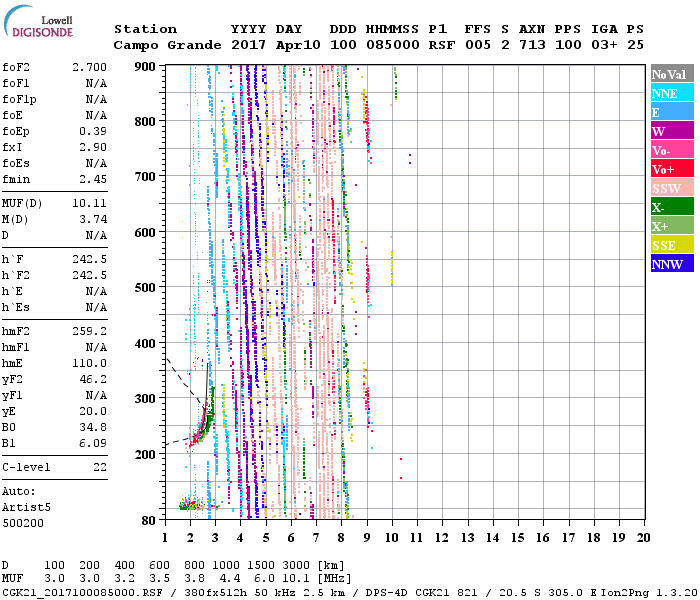This screenshot has width=700, height=600.
Task: Click the Vo- legend entry
Action: click(670, 150)
